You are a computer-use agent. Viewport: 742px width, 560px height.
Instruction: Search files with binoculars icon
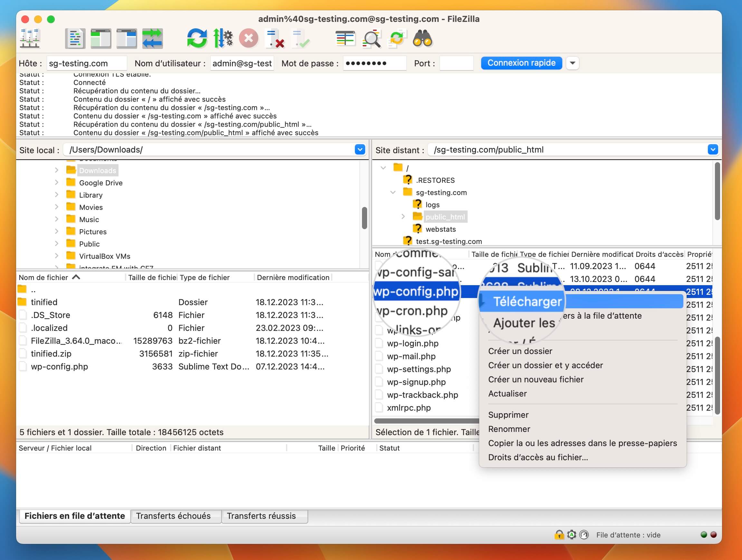(x=423, y=39)
